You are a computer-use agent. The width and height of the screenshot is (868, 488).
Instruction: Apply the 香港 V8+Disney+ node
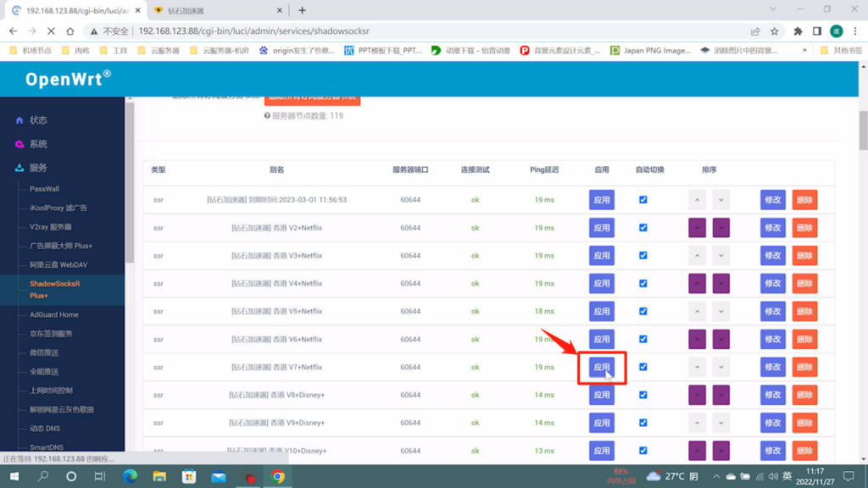(602, 395)
